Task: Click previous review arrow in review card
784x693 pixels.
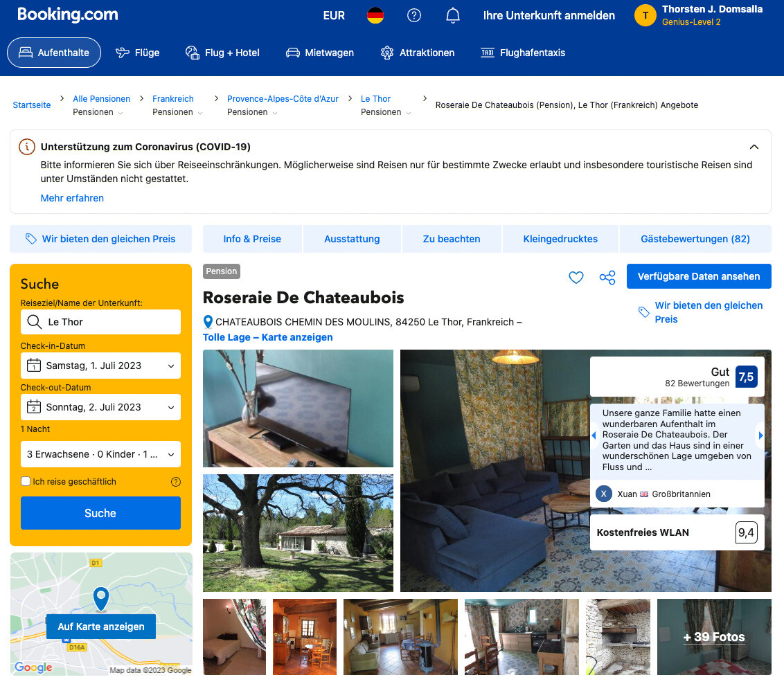Action: coord(594,435)
